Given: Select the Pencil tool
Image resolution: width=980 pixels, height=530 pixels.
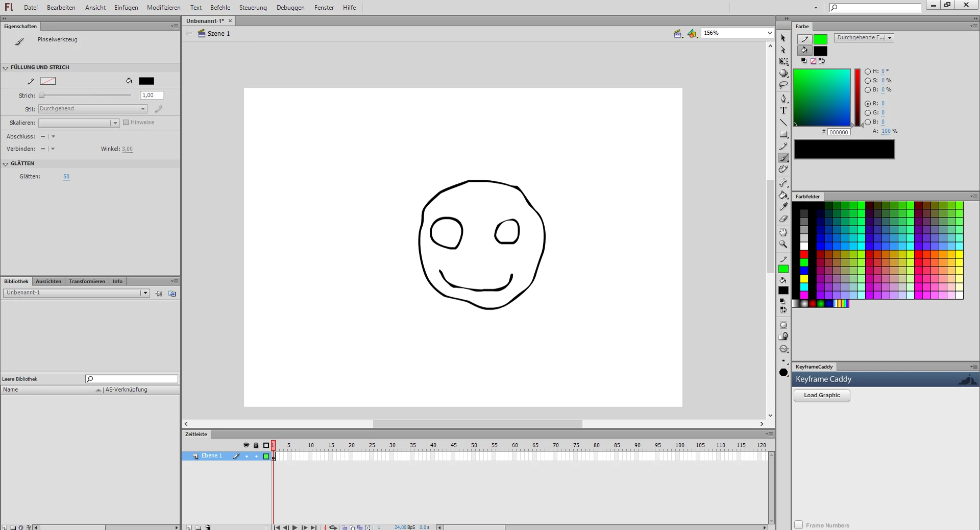Looking at the screenshot, I should click(783, 146).
